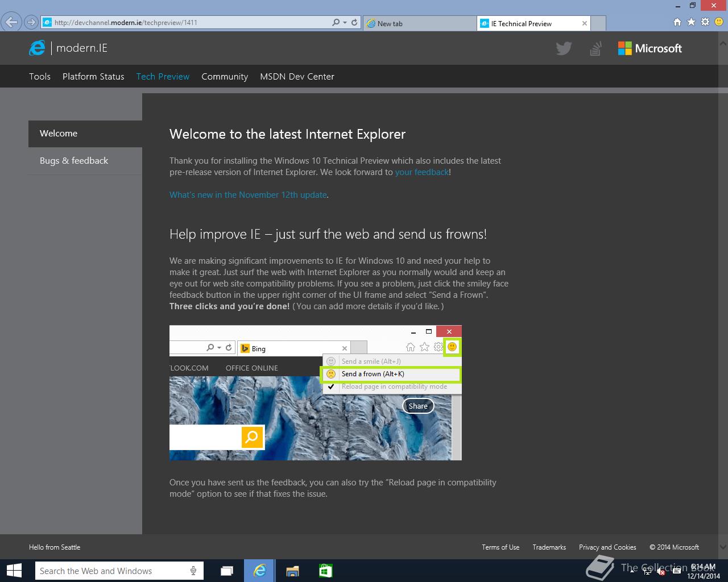728x582 pixels.
Task: Click the Internet Explorer taskbar icon
Action: pyautogui.click(x=259, y=571)
